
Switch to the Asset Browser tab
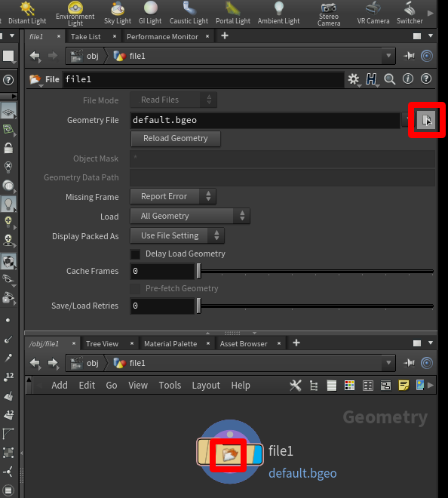[244, 344]
